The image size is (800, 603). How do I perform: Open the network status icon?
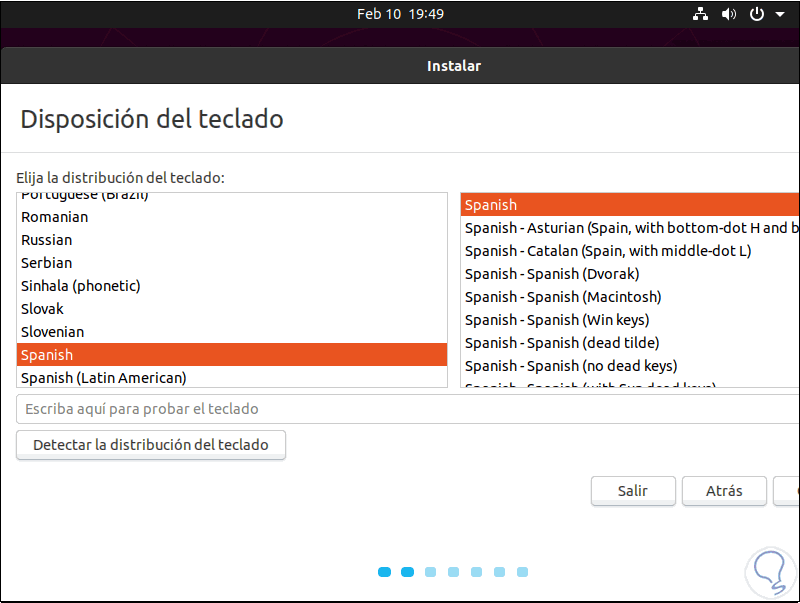(700, 14)
